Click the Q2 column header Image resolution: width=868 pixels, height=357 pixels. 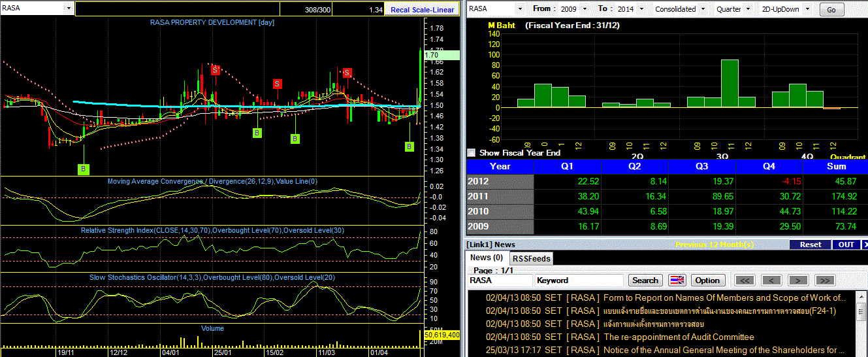635,166
